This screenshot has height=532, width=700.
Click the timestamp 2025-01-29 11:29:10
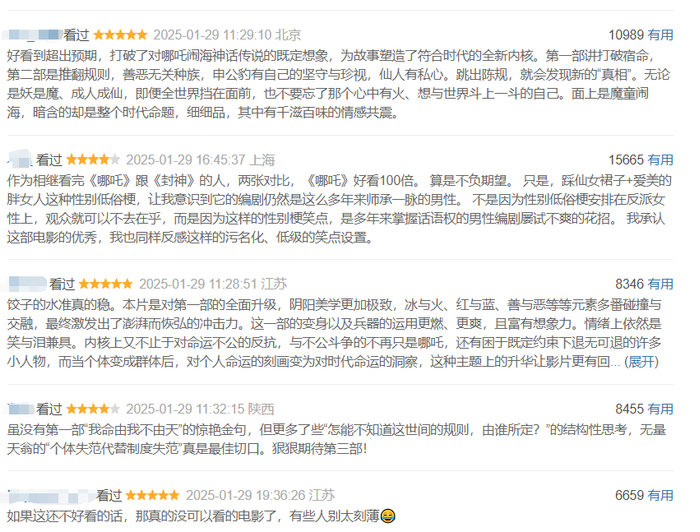[212, 35]
